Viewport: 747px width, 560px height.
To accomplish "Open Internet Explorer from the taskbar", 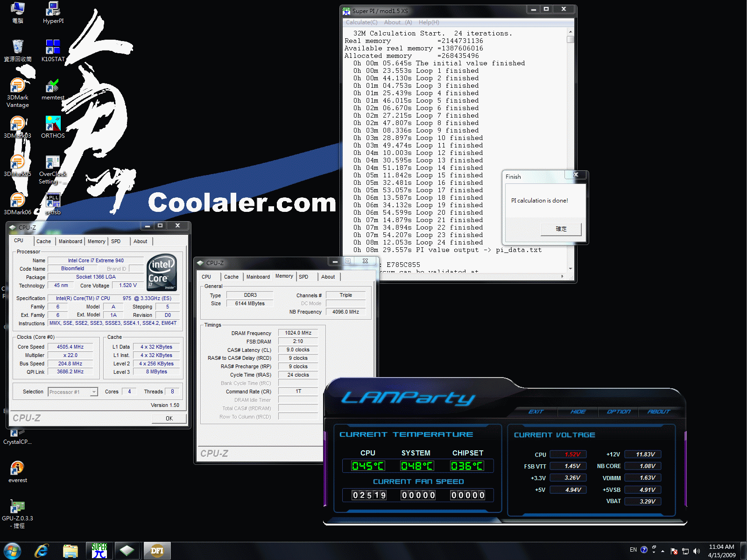I will [x=42, y=551].
